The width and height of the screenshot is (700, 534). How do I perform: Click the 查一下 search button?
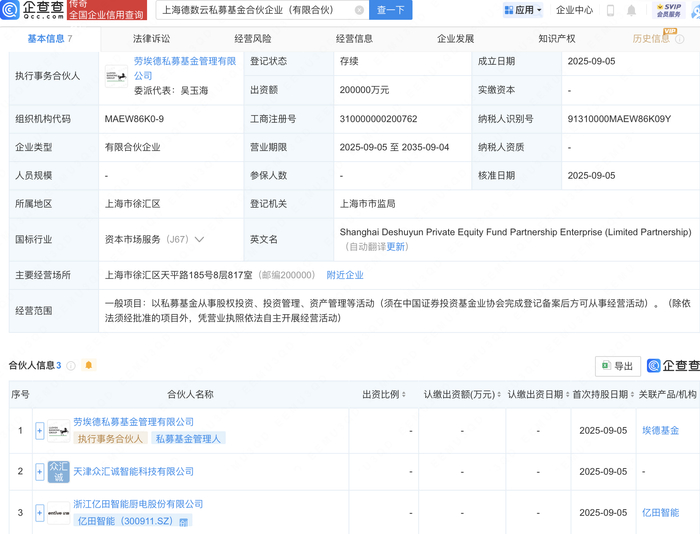click(390, 10)
